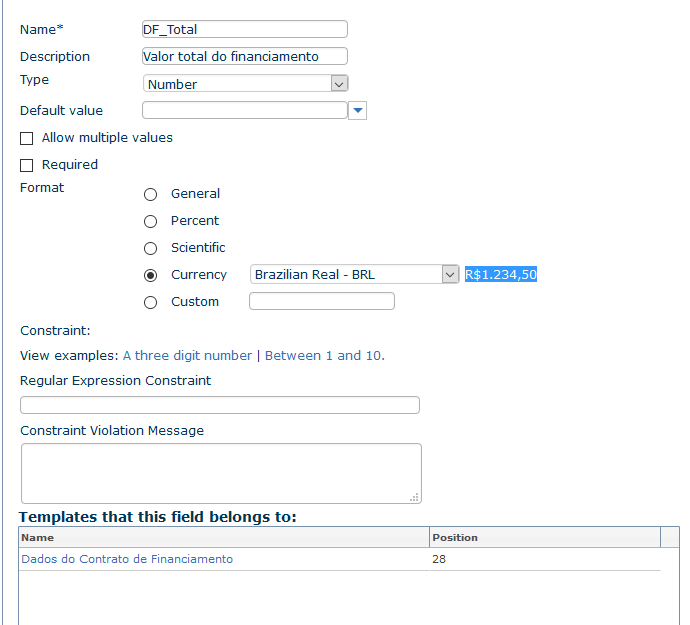Click the Name field containing DF_Total

[x=245, y=30]
